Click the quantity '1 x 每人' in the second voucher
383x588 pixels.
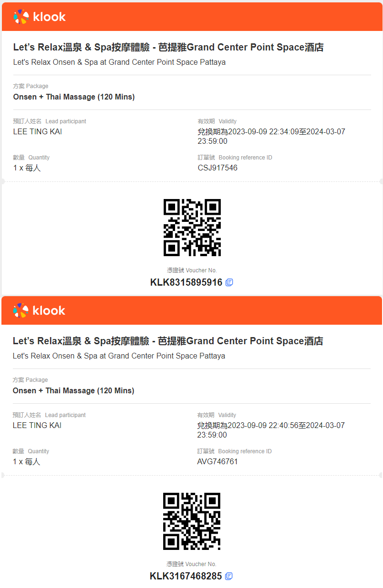coord(26,461)
